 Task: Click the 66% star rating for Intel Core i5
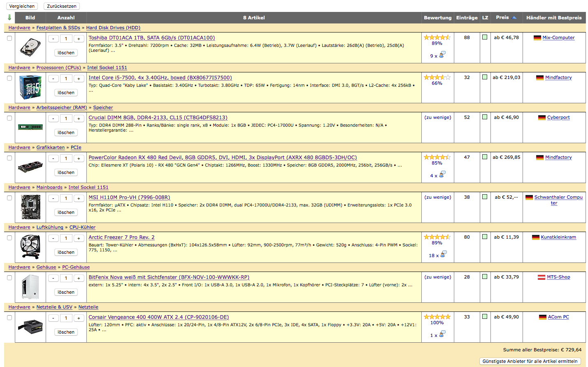click(437, 77)
